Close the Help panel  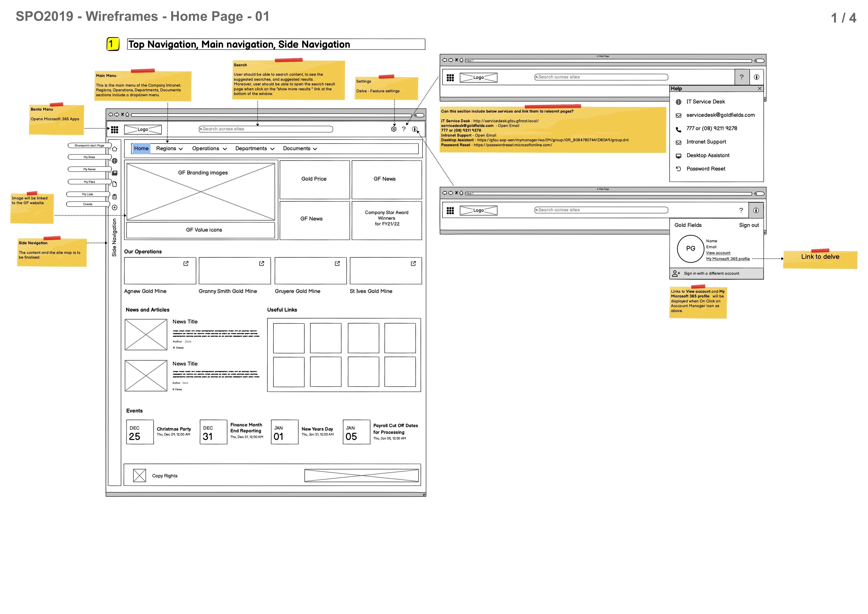760,88
